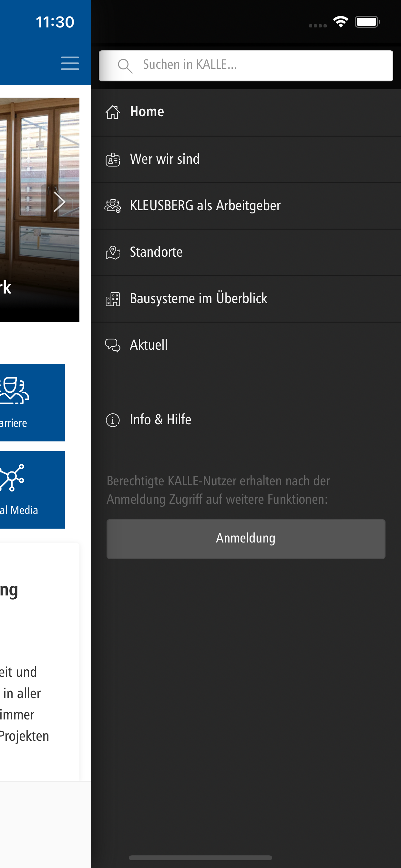Tap the employer people icon

tap(113, 206)
